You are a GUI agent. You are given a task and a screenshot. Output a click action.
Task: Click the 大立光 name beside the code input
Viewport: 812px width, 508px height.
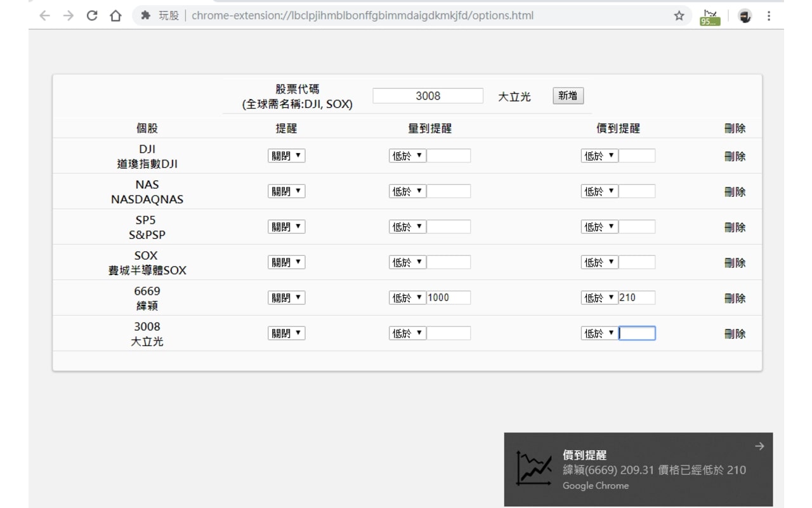point(514,97)
